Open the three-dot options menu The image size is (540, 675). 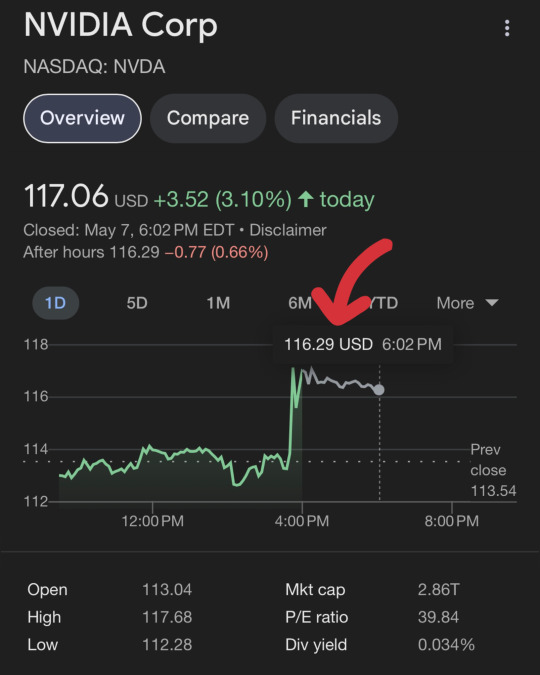click(507, 28)
